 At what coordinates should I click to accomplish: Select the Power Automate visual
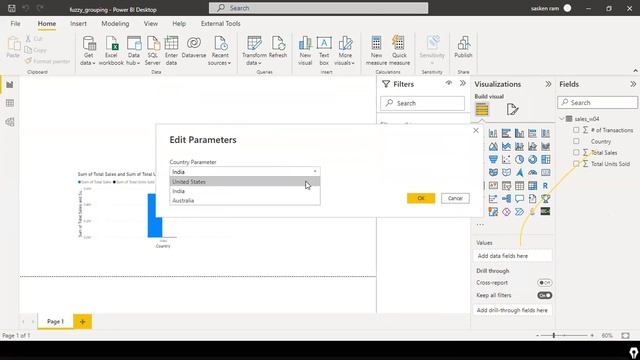(519, 212)
